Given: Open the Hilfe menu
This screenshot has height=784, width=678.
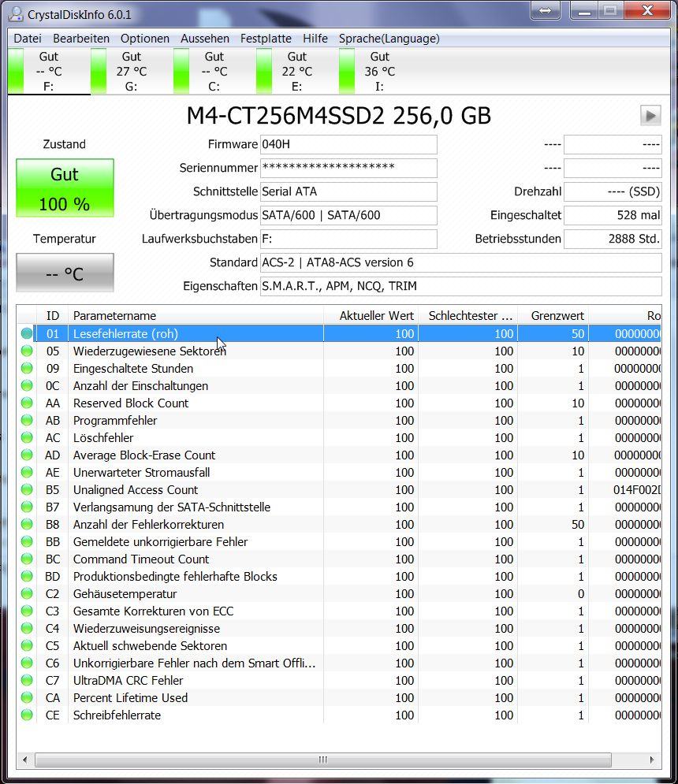Looking at the screenshot, I should pos(315,39).
